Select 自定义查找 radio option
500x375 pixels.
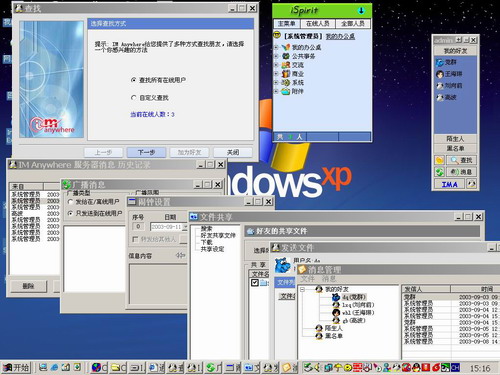pos(134,98)
